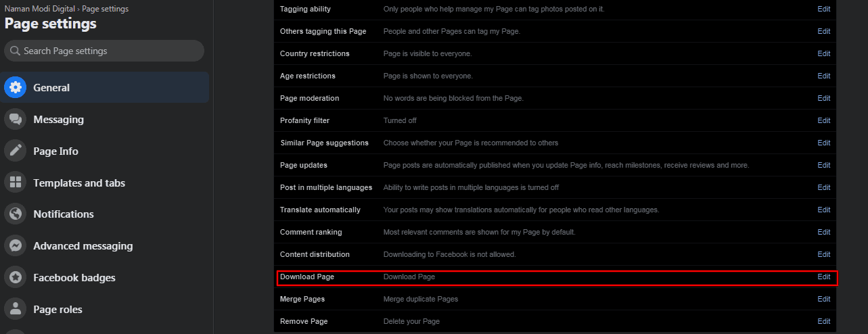
Task: Select the bold Download Page row label
Action: click(307, 277)
